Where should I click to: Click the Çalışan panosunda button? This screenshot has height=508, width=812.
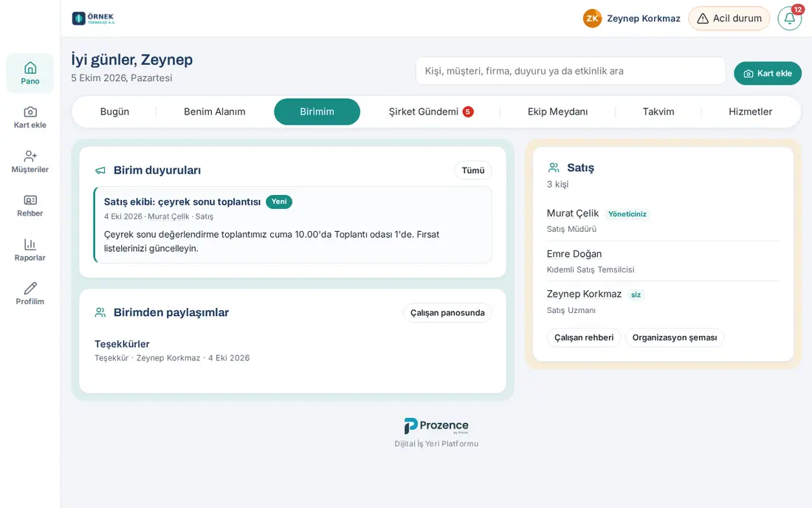tap(447, 313)
